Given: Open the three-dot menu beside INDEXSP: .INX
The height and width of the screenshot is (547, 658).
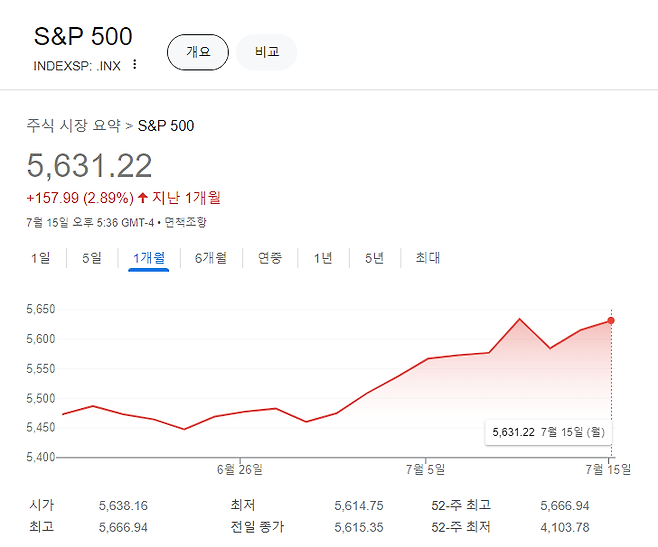Looking at the screenshot, I should click(135, 64).
